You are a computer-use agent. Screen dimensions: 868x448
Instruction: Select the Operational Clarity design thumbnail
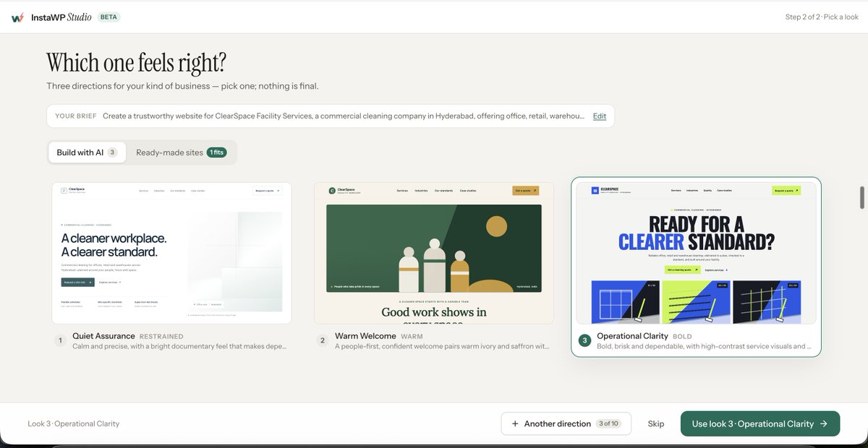pyautogui.click(x=696, y=253)
